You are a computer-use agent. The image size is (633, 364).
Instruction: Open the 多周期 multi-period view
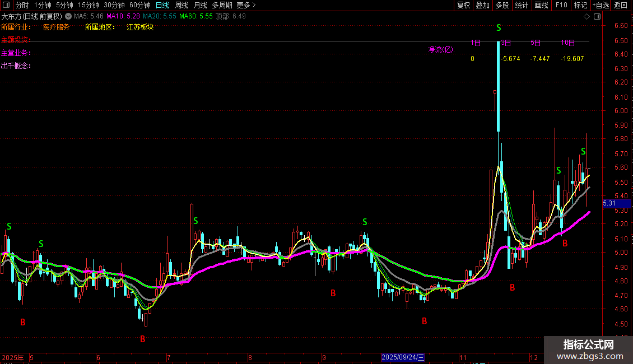point(222,5)
